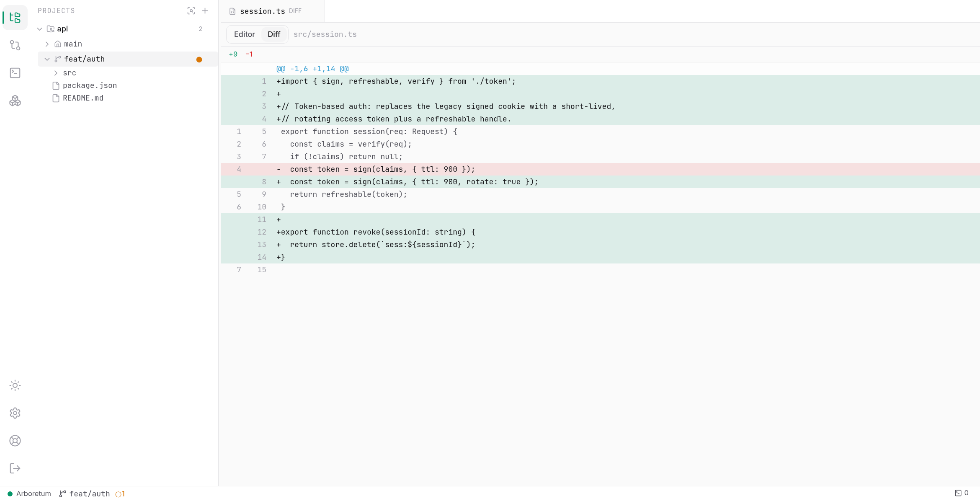The width and height of the screenshot is (980, 501).
Task: Click the api project folder icon
Action: click(51, 29)
